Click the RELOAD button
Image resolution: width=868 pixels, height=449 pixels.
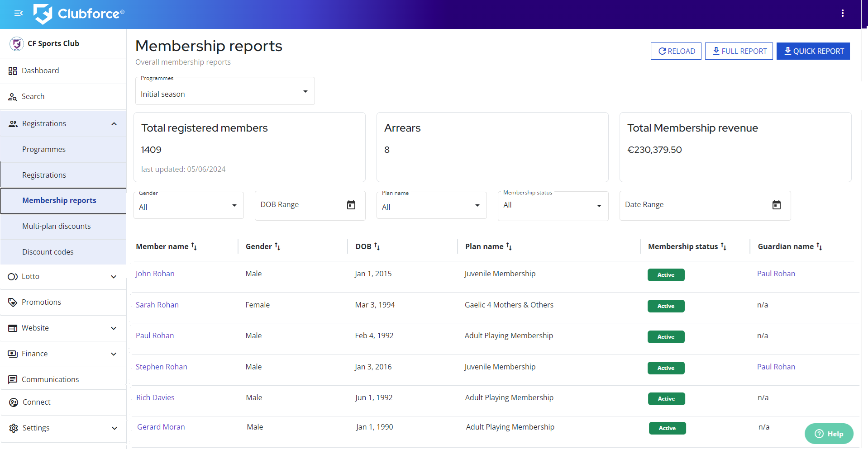point(676,51)
